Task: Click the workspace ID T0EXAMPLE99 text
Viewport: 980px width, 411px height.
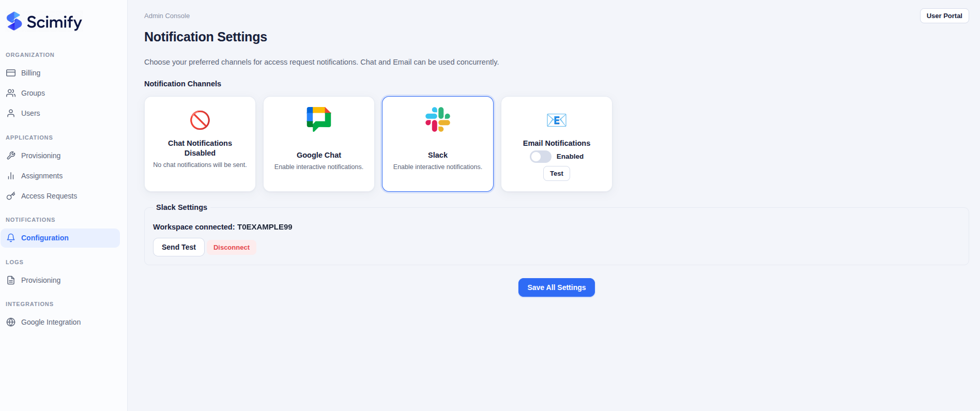Action: (265, 227)
